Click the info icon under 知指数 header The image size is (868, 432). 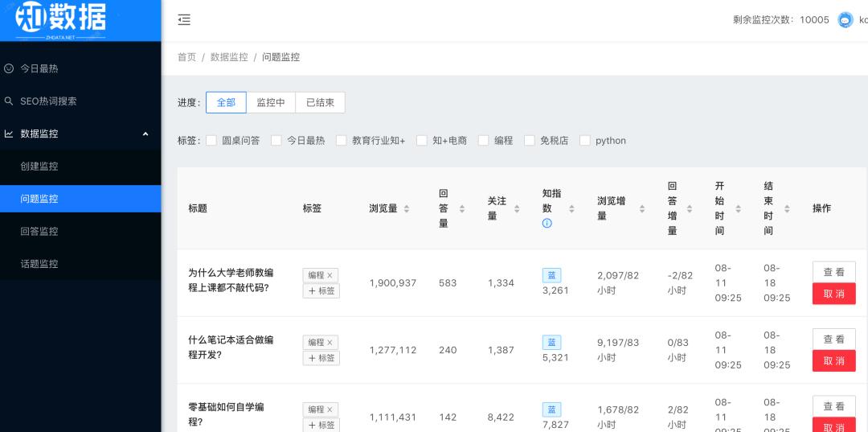(547, 223)
